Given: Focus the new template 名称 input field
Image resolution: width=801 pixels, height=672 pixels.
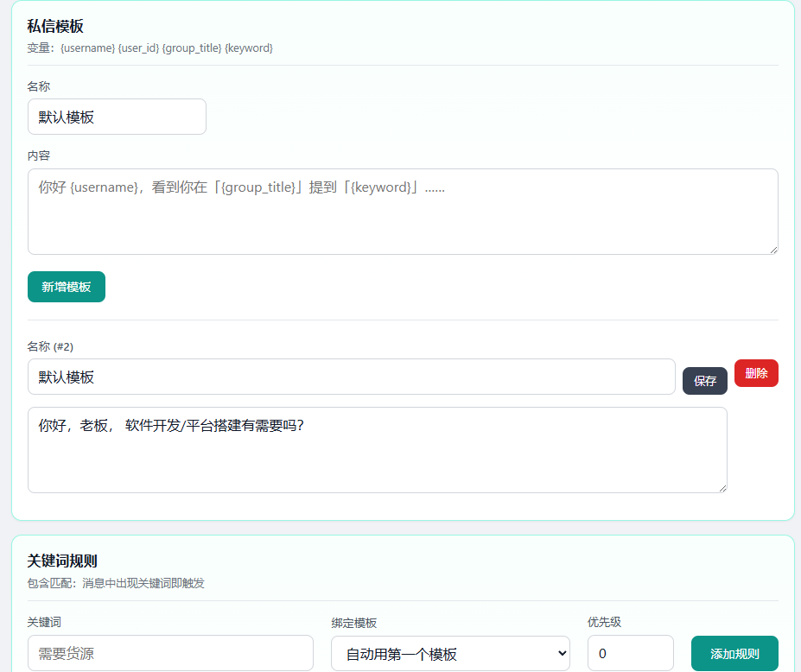Looking at the screenshot, I should (117, 117).
